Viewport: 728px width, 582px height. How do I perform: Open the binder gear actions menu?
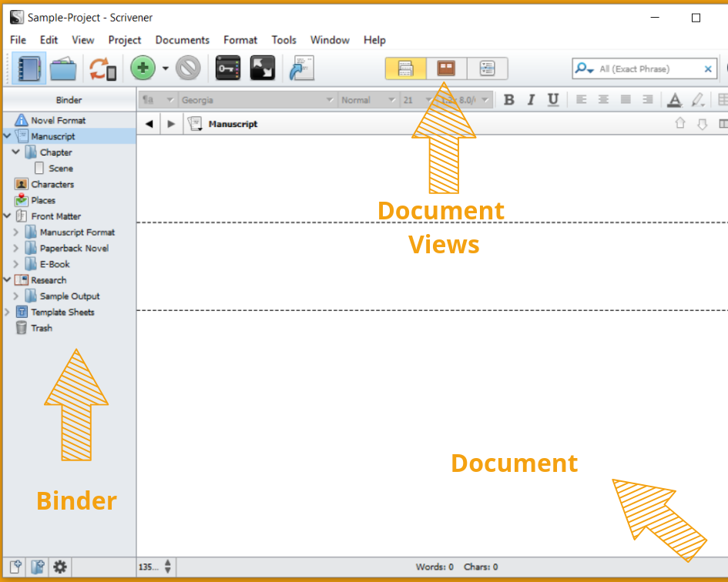click(60, 567)
